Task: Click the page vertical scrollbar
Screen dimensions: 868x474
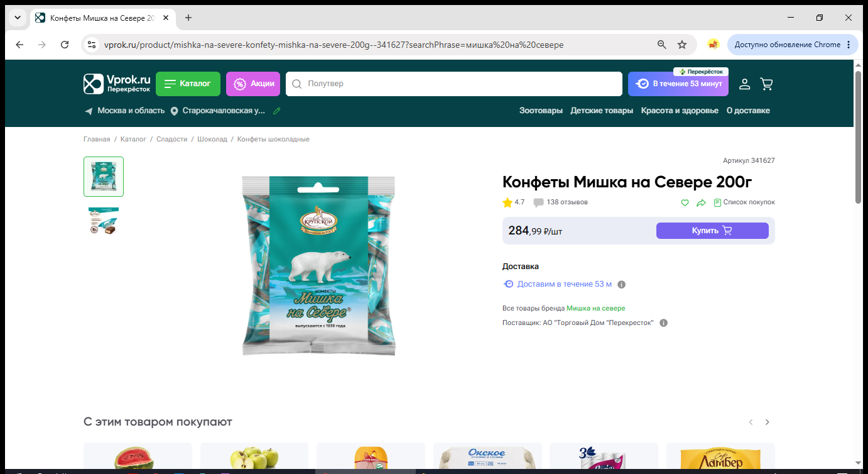Action: [x=858, y=138]
